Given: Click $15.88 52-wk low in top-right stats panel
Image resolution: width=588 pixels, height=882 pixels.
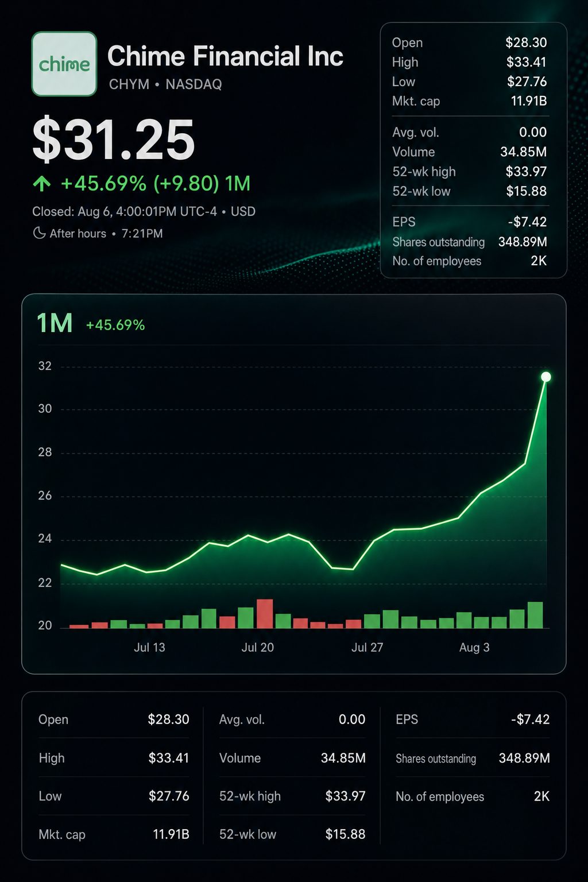Looking at the screenshot, I should 527,191.
